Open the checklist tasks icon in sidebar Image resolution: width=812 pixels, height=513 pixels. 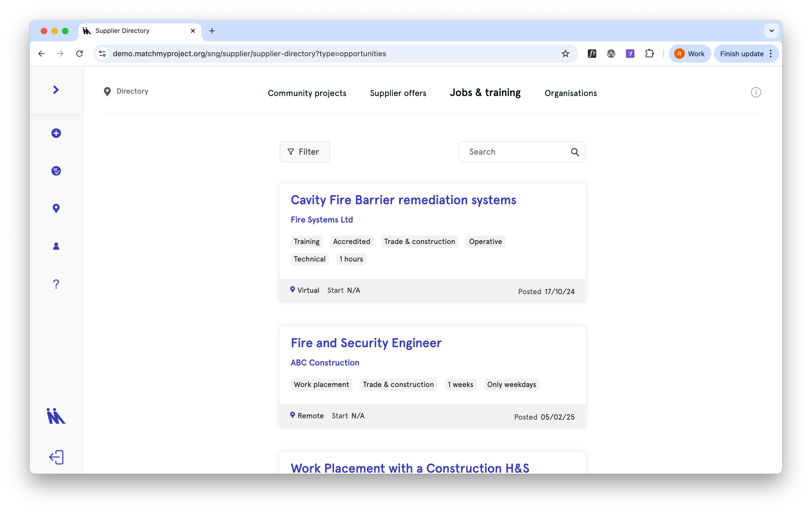[56, 171]
